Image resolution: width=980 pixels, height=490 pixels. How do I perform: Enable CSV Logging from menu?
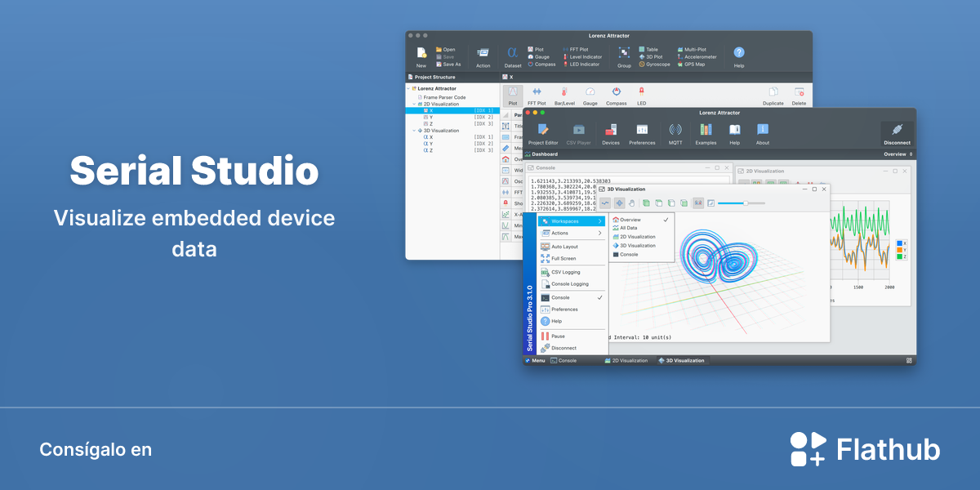[572, 272]
